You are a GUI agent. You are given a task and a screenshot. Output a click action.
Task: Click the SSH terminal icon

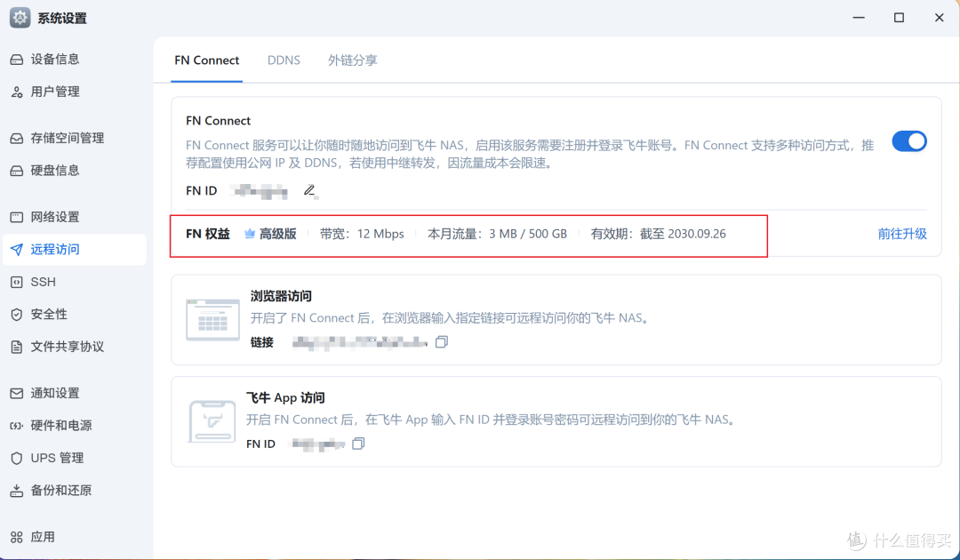[17, 282]
